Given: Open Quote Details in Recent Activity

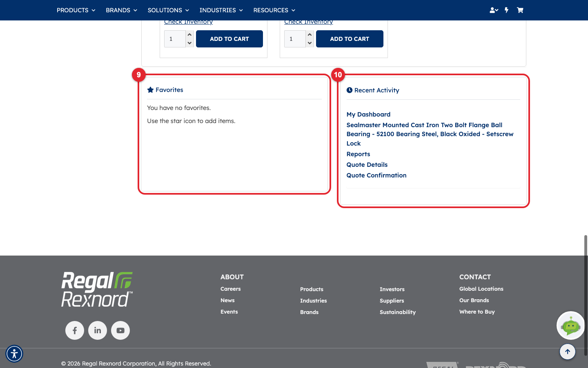Looking at the screenshot, I should click(x=367, y=165).
